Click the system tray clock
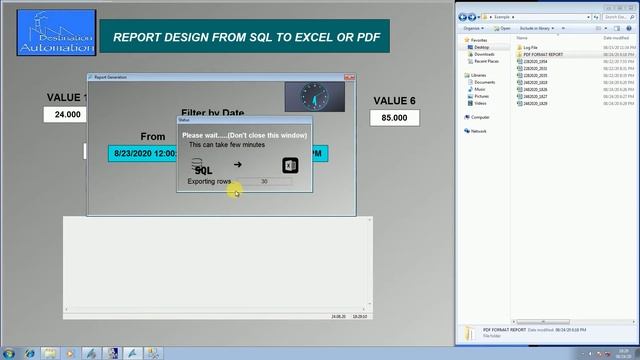Viewport: 640px width, 360px height. point(624,353)
